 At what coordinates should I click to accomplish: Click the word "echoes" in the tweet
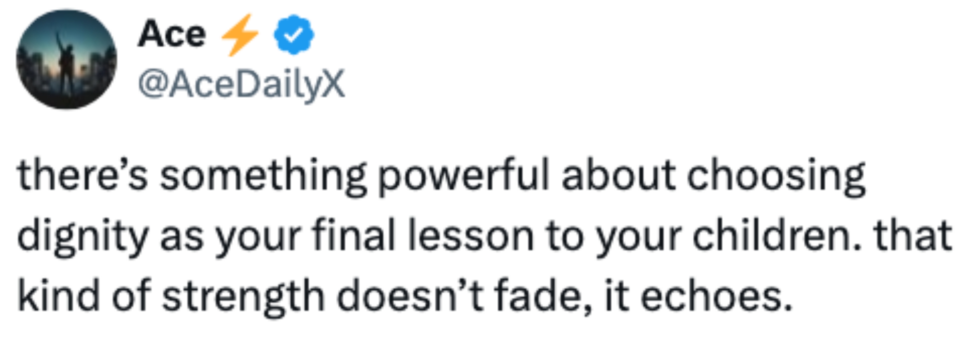point(715,297)
